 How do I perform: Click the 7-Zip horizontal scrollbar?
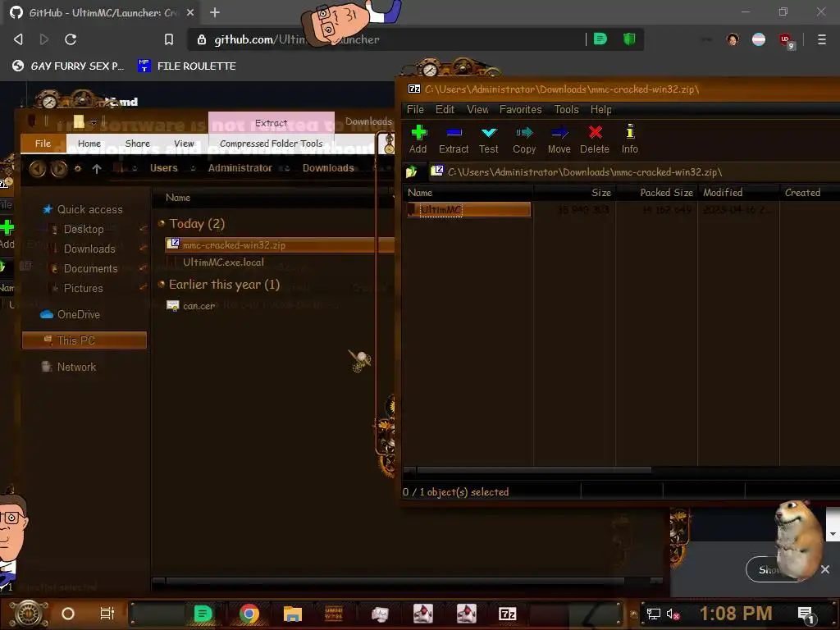pos(533,470)
